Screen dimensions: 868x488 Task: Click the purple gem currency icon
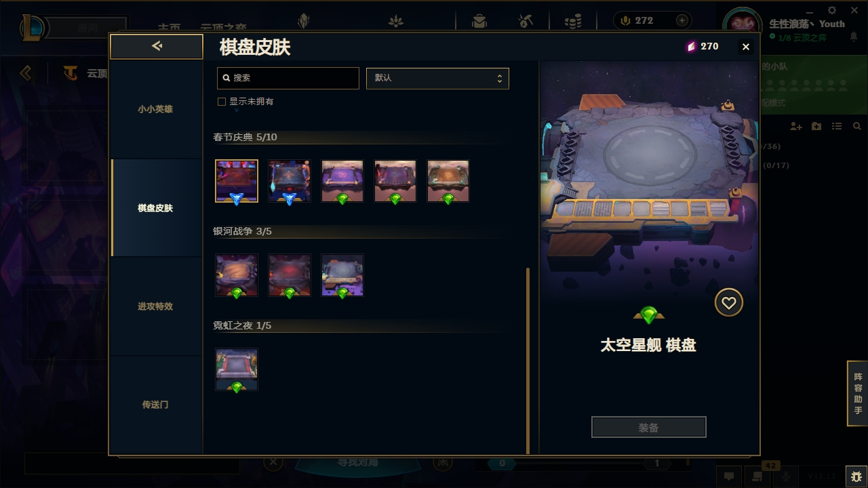point(691,46)
